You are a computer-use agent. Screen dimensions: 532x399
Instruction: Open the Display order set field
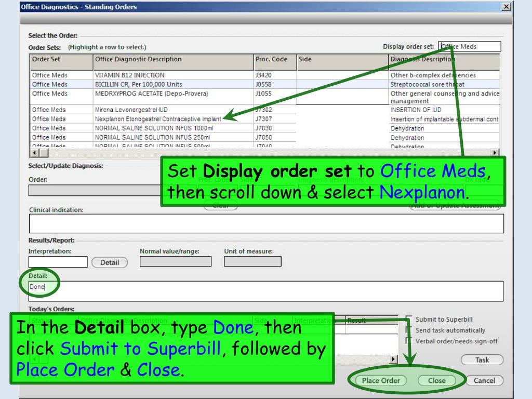pos(470,46)
